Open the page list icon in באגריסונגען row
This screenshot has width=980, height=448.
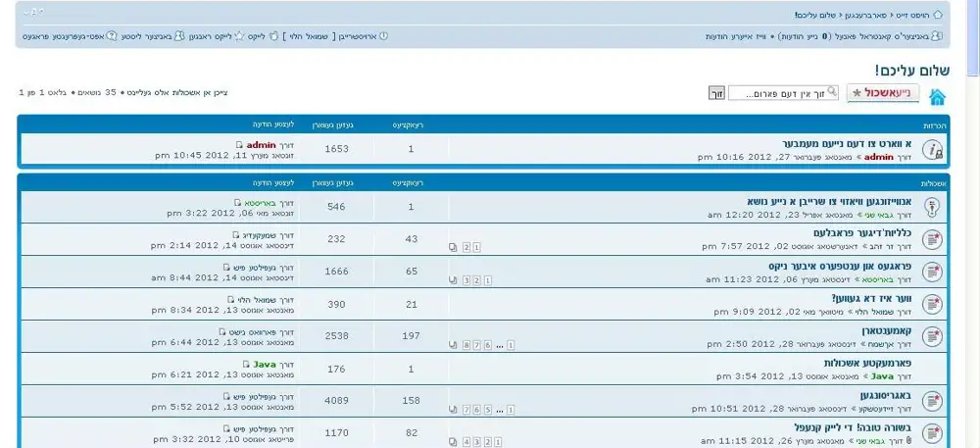tap(453, 409)
